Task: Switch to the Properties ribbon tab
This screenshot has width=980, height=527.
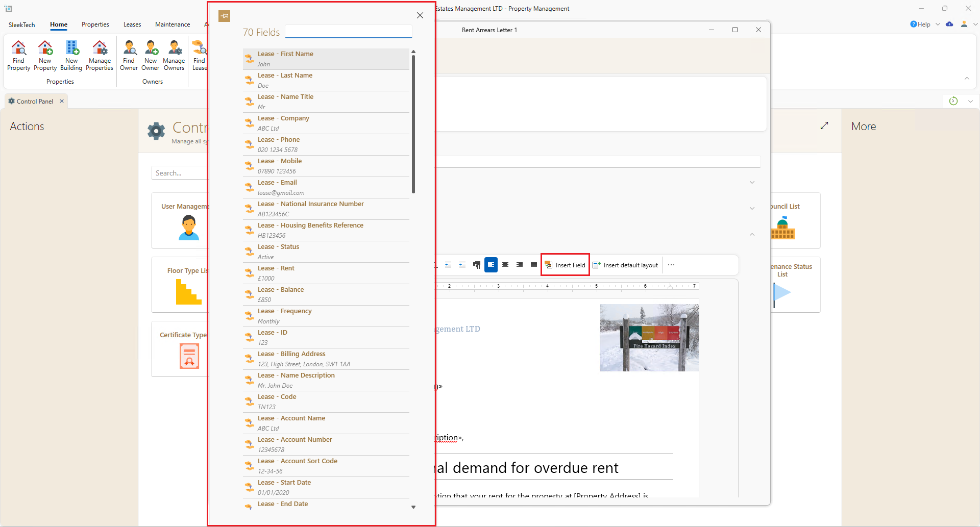Action: [x=95, y=24]
